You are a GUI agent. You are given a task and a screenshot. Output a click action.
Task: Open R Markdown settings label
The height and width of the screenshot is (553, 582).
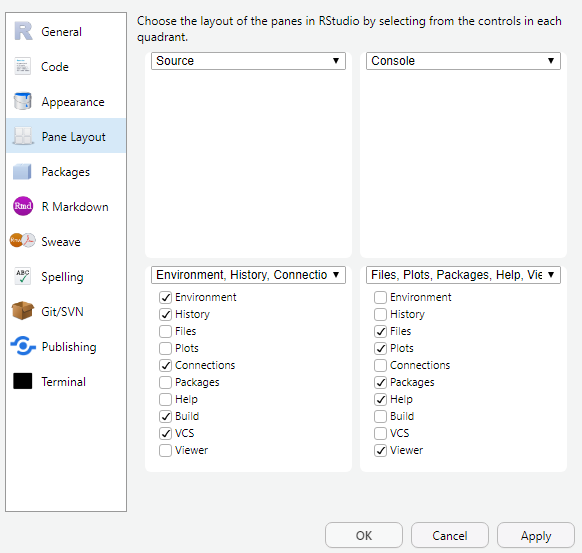click(x=75, y=207)
